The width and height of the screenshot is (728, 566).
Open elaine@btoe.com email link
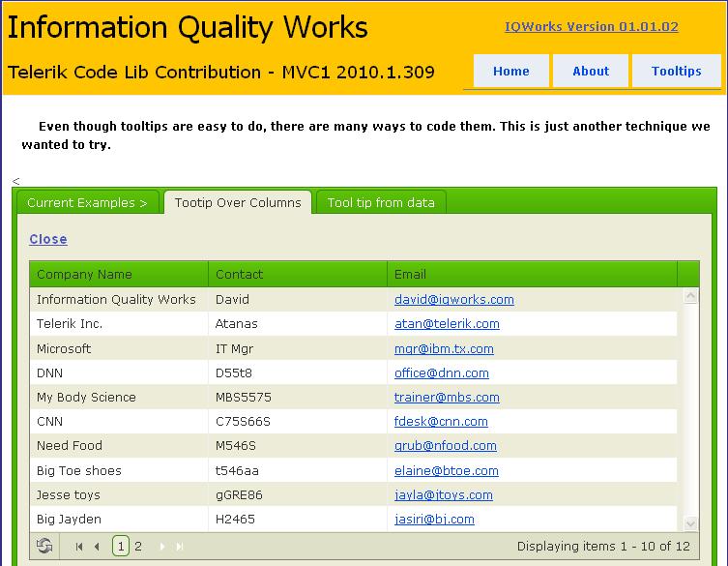click(447, 470)
